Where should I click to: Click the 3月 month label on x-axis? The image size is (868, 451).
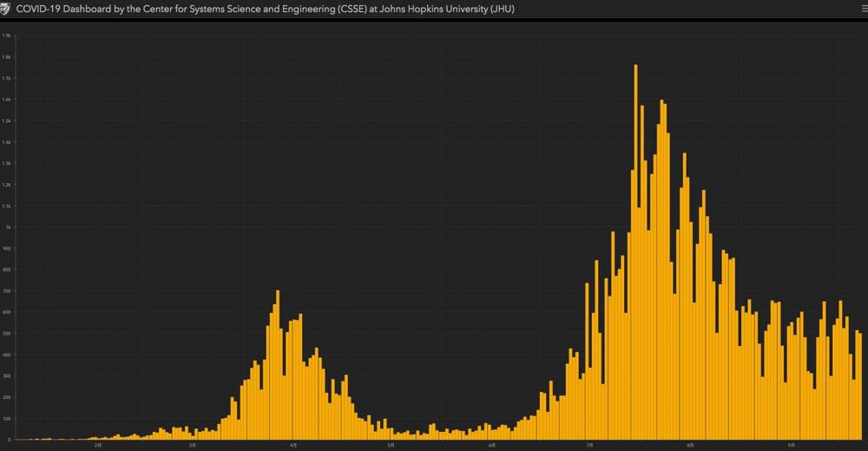(x=192, y=445)
